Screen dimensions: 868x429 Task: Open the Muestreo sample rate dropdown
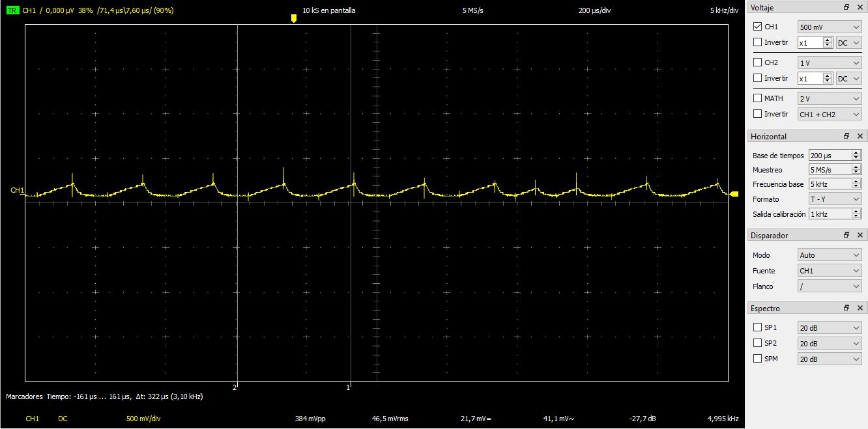[x=835, y=170]
